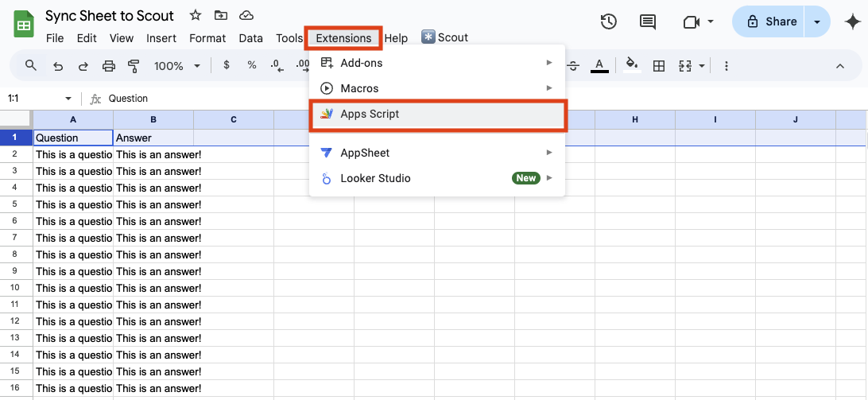Undo the last action
The image size is (868, 400).
tap(58, 66)
